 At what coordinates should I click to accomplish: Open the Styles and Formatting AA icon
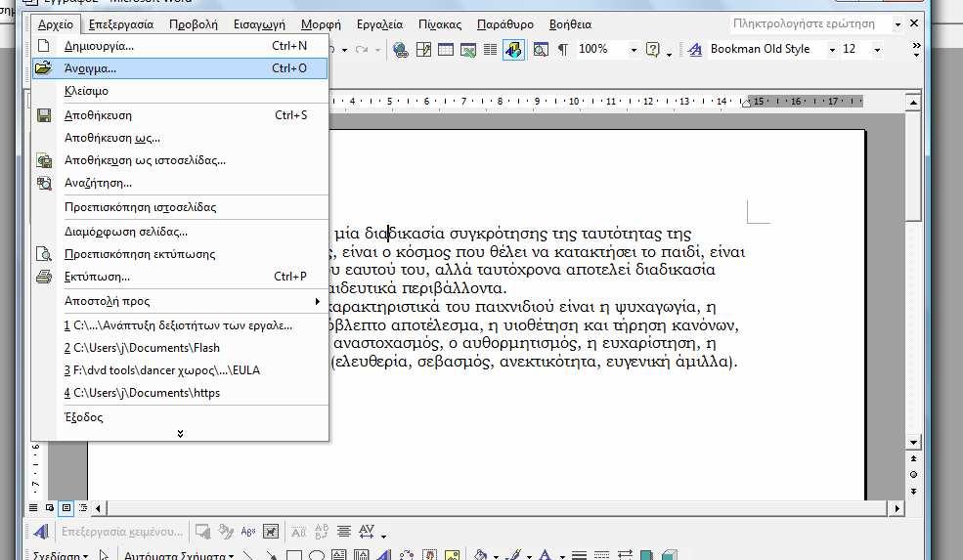694,49
